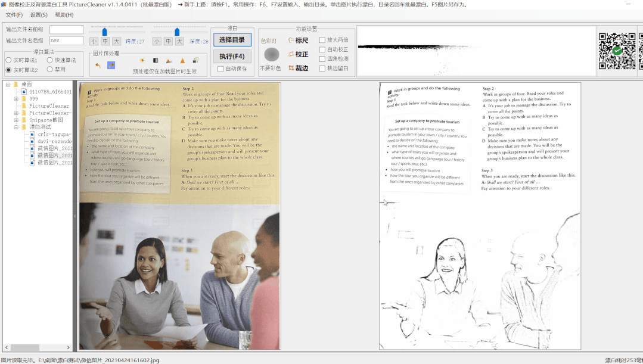This screenshot has width=643, height=364.
Task: Check the 放大两倍 option
Action: (x=322, y=41)
